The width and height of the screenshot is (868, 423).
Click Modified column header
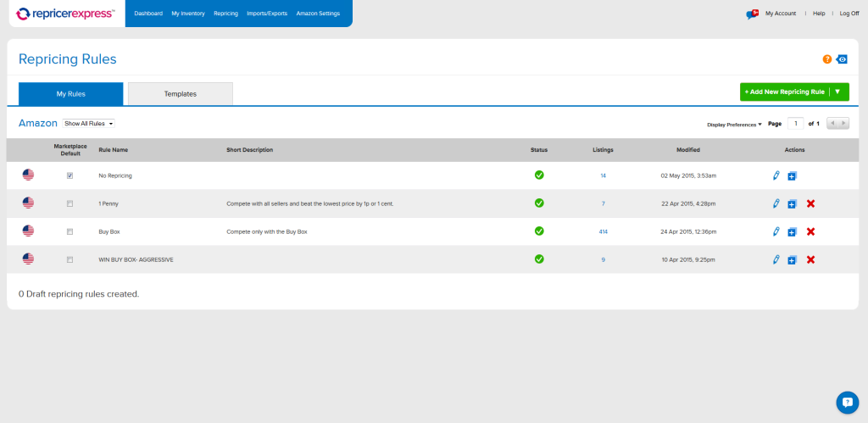(x=688, y=150)
